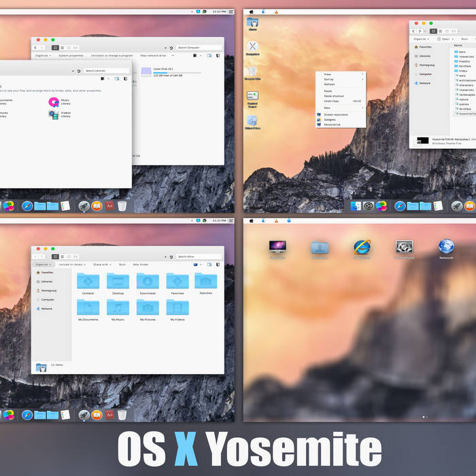This screenshot has height=476, width=476.
Task: Open the gears Control Panel desktop icon
Action: tap(404, 247)
